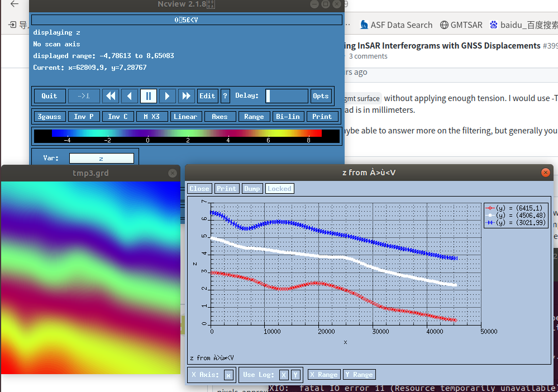558x392 pixels.
Task: Toggle Bi-lin interpolation
Action: click(288, 116)
